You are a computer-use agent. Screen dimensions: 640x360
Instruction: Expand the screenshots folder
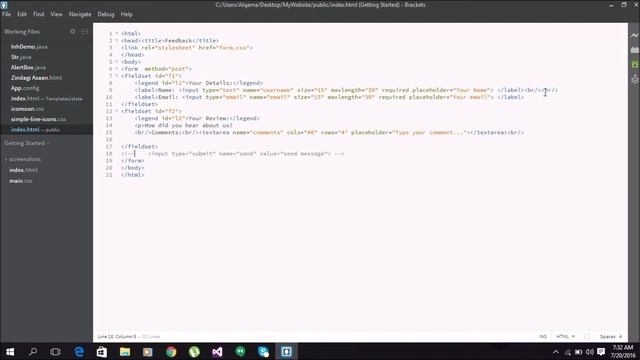click(23, 159)
